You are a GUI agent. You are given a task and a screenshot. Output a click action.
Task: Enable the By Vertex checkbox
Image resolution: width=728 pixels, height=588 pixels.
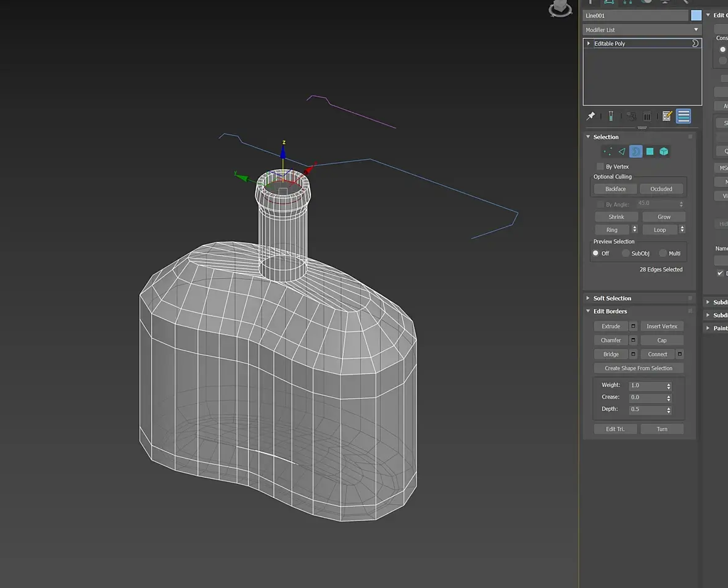point(600,167)
